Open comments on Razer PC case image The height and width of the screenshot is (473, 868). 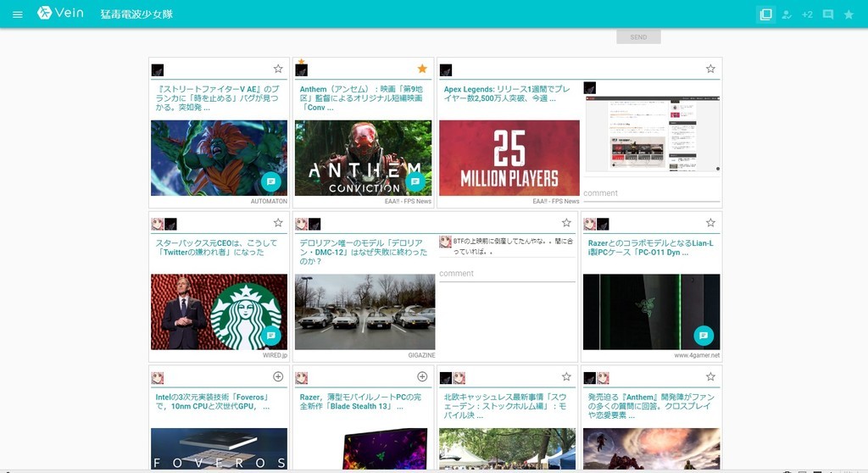[704, 335]
